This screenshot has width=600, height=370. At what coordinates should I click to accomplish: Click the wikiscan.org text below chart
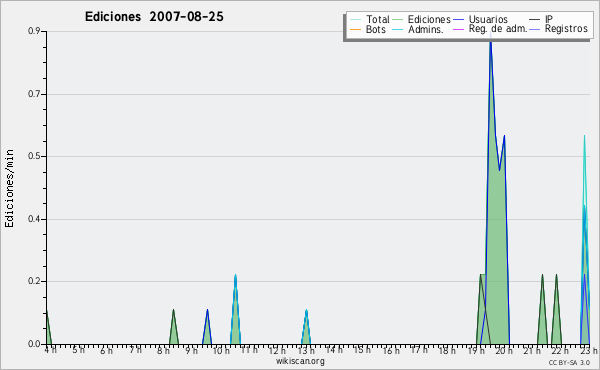pyautogui.click(x=300, y=361)
